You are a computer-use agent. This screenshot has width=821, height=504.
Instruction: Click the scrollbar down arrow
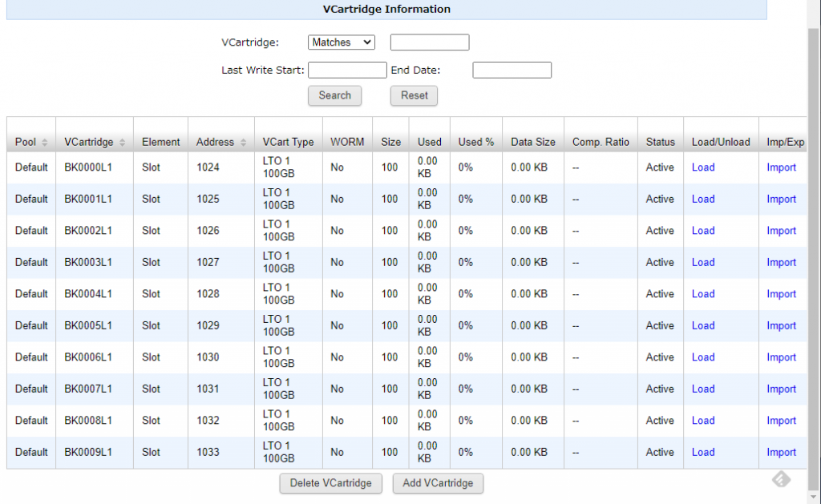pyautogui.click(x=813, y=496)
